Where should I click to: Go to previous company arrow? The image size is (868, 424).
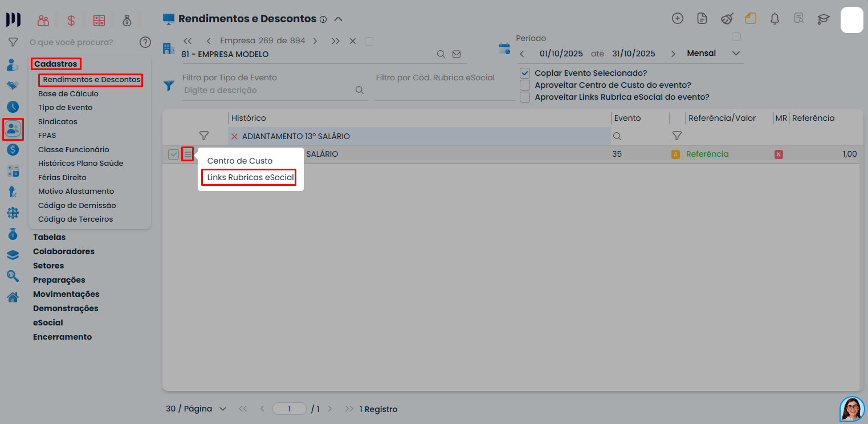[x=209, y=41]
